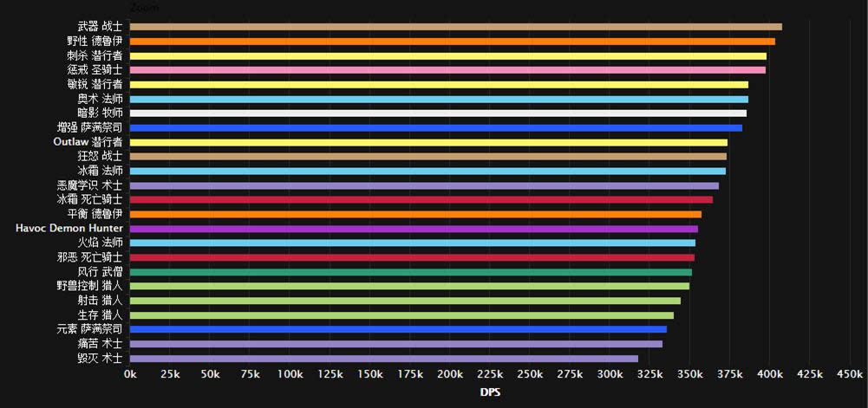Click the purple Havoc Demon Hunter bar

coord(414,229)
